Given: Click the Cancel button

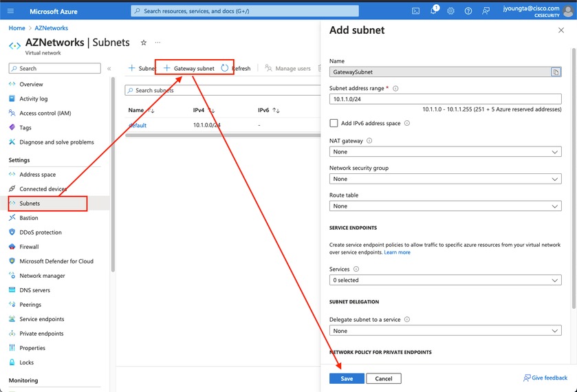Looking at the screenshot, I should click(383, 378).
